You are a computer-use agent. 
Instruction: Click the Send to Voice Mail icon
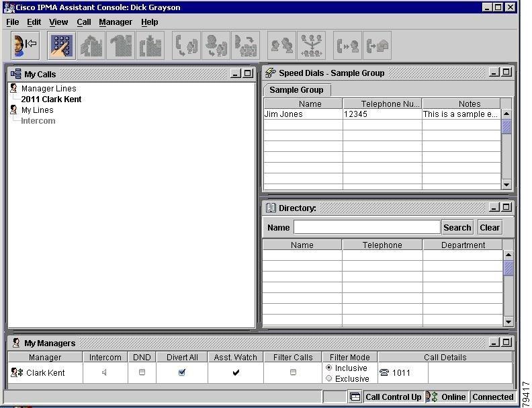tap(377, 46)
